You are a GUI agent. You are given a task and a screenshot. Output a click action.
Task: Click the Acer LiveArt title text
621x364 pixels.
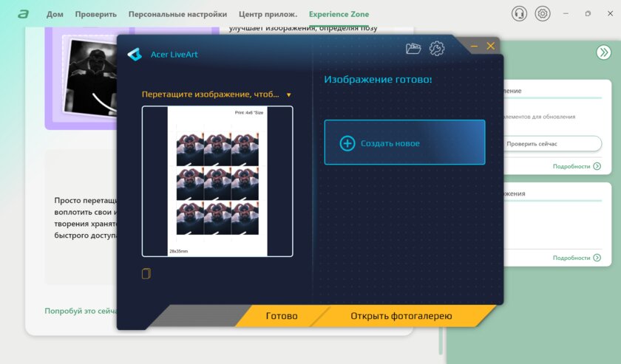tap(174, 55)
